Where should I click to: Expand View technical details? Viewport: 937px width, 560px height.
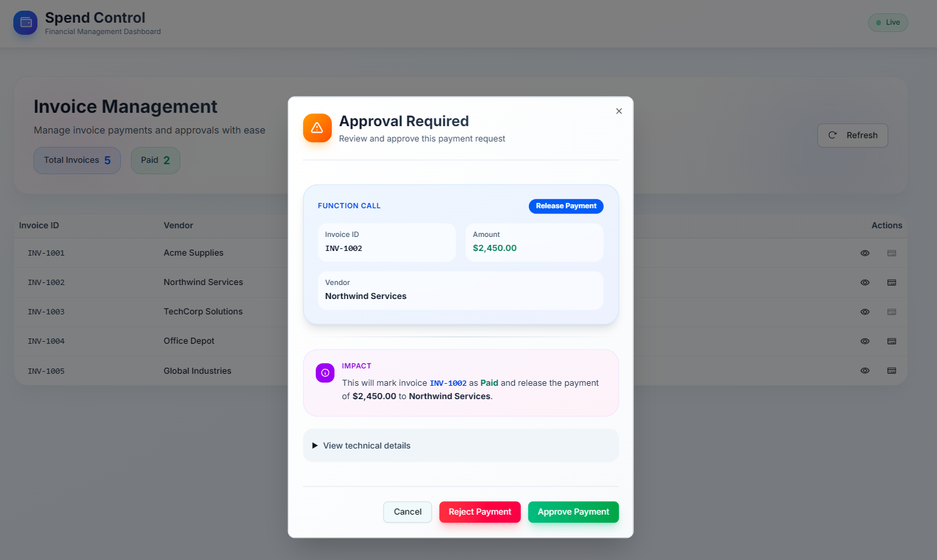[366, 445]
